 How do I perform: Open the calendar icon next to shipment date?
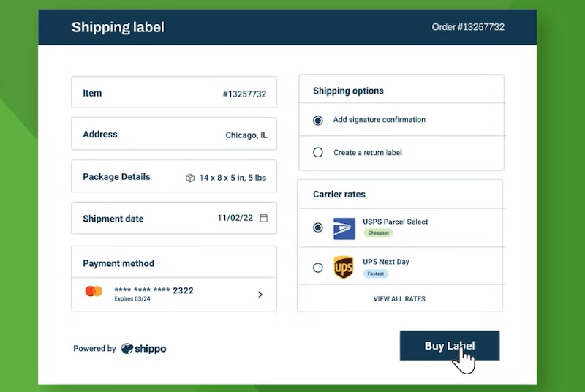pos(263,218)
